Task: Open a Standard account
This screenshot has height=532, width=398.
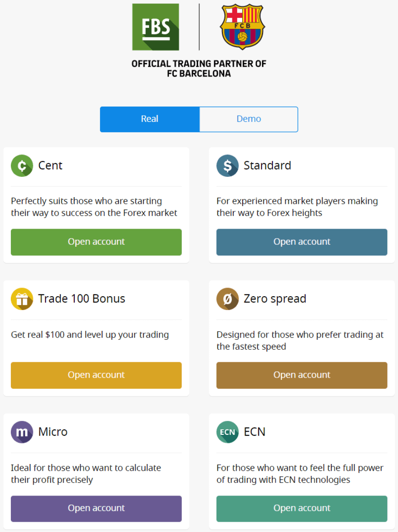Action: pyautogui.click(x=302, y=242)
